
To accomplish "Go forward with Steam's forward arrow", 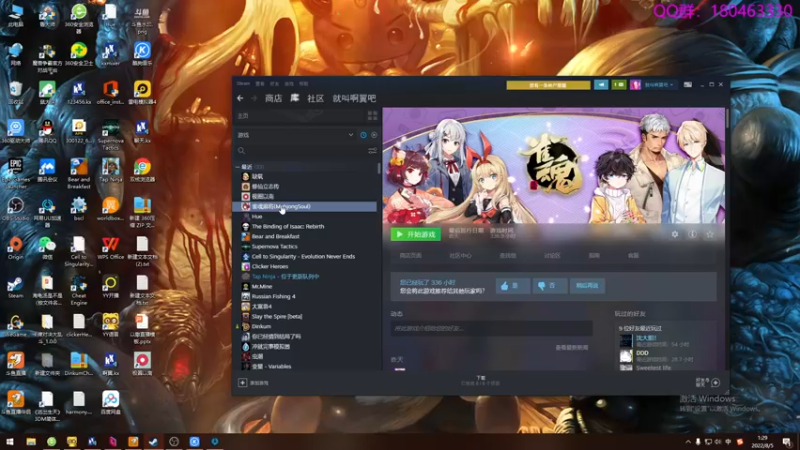I will point(254,98).
